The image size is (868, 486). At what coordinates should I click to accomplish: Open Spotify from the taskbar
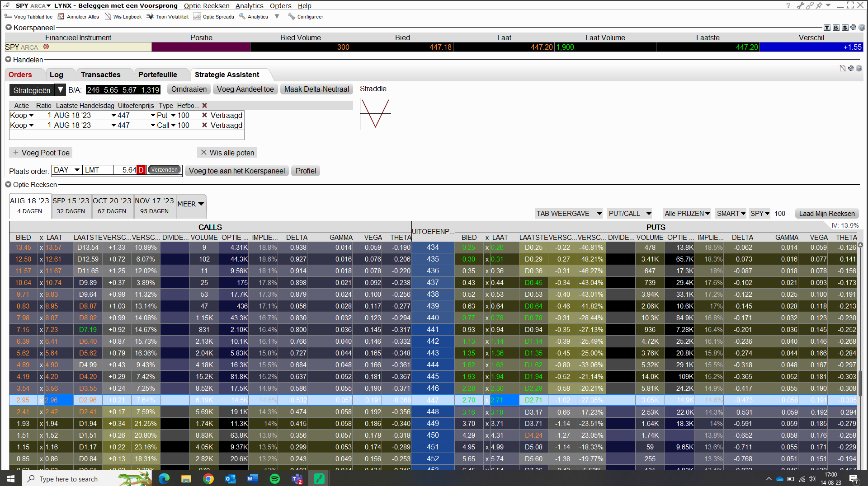pos(274,478)
